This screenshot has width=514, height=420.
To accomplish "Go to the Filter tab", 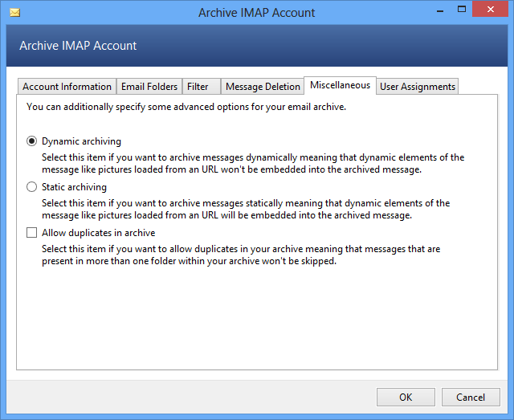I will [198, 87].
